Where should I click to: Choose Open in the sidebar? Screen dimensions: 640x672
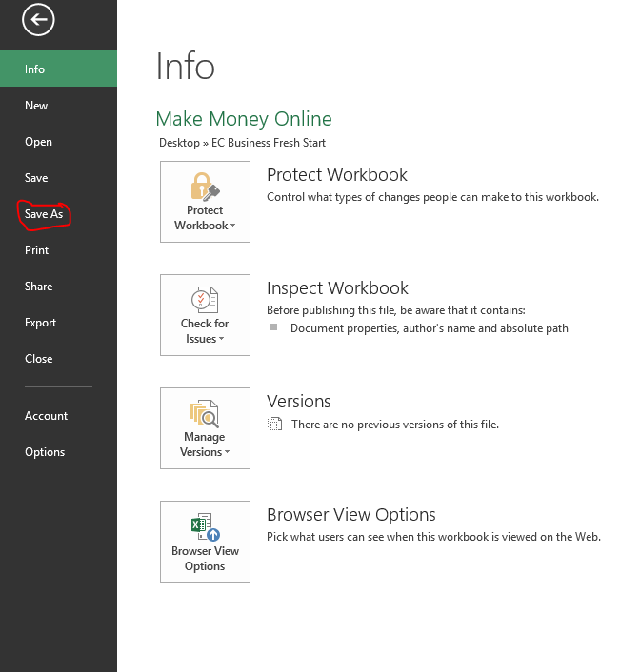[x=38, y=142]
